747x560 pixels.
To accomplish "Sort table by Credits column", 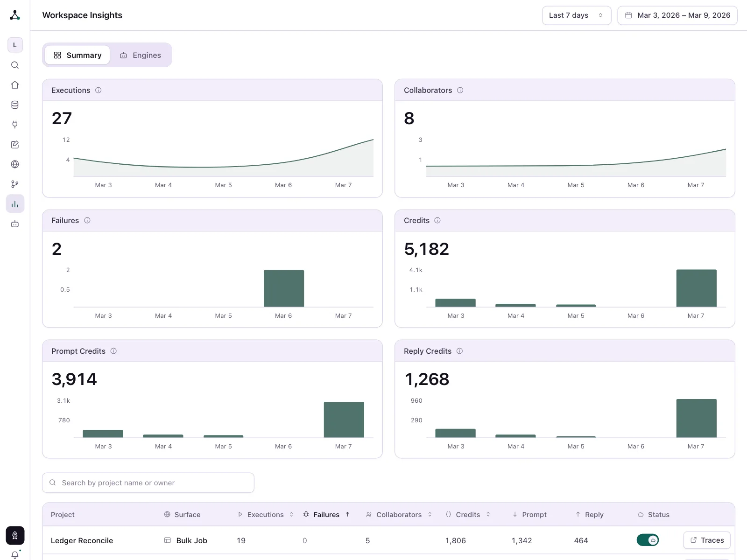I will pos(468,514).
